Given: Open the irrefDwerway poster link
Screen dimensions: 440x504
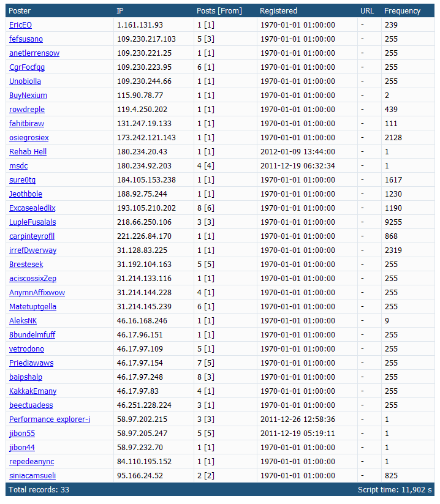Looking at the screenshot, I should pos(33,250).
